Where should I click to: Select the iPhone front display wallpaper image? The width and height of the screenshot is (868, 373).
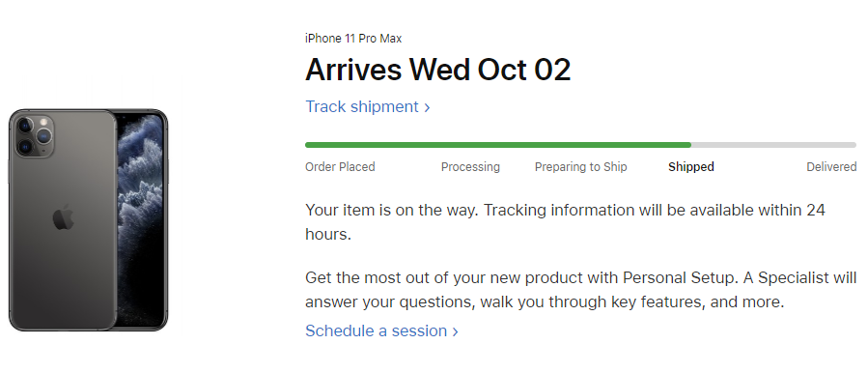141,220
